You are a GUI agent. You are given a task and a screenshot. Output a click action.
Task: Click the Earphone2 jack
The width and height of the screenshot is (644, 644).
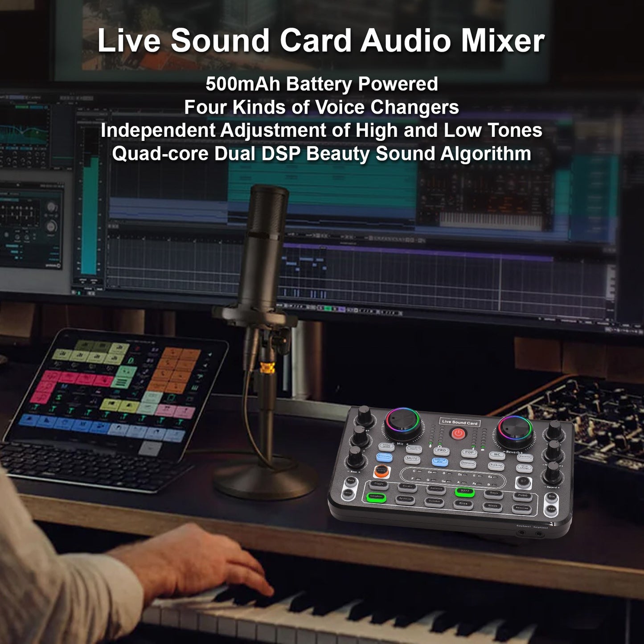click(539, 534)
